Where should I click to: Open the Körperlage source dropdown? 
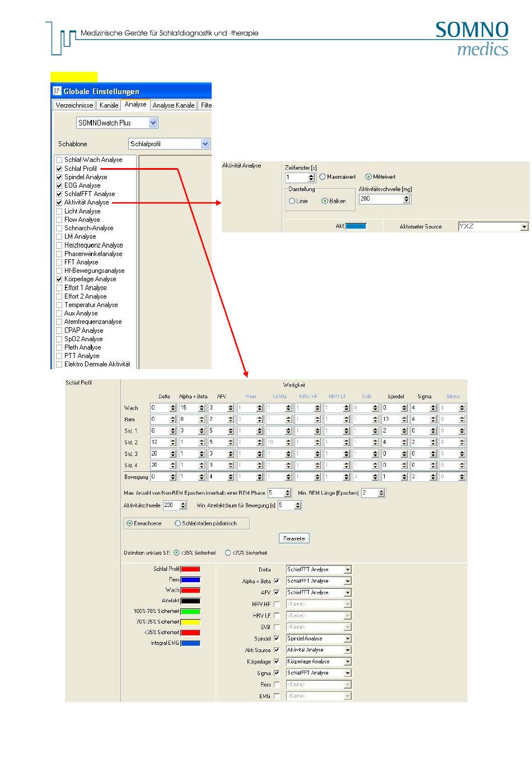[x=348, y=662]
